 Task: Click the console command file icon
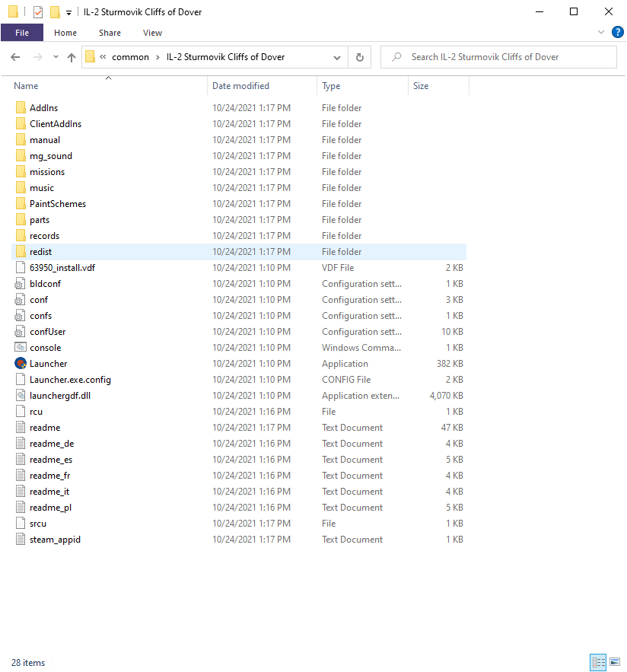pos(21,347)
